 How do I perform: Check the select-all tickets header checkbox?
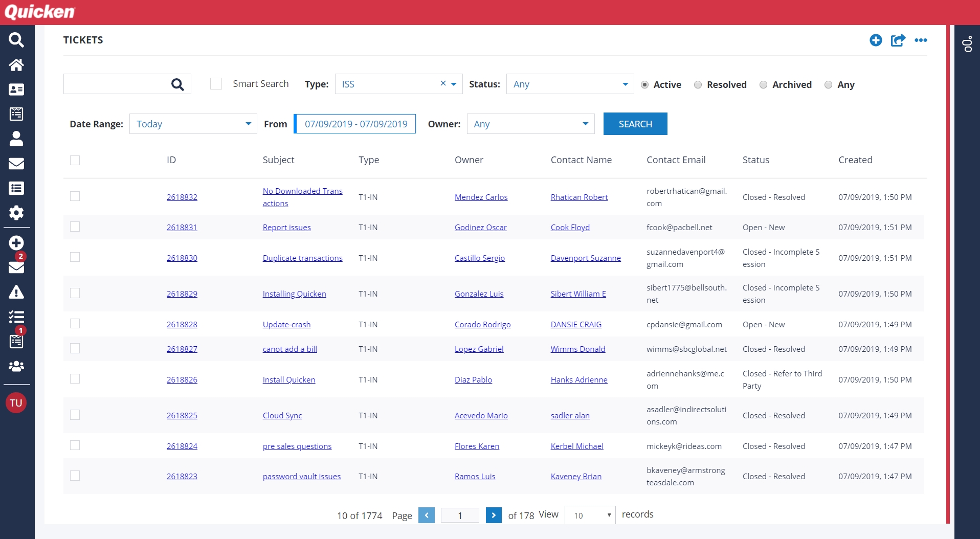tap(75, 161)
